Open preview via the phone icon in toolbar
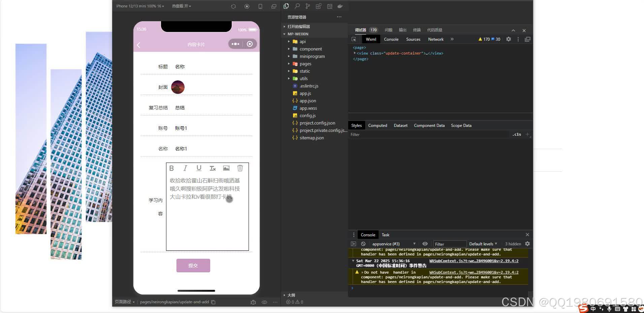This screenshot has height=313, width=644. click(x=260, y=6)
